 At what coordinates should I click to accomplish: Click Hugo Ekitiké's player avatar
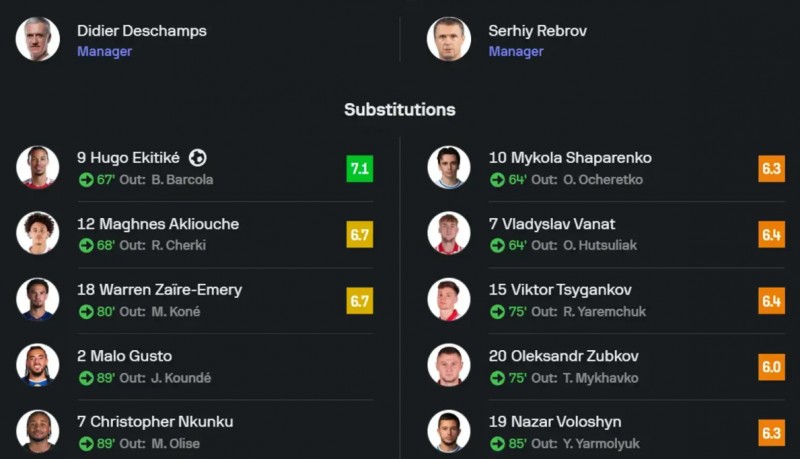pyautogui.click(x=38, y=167)
